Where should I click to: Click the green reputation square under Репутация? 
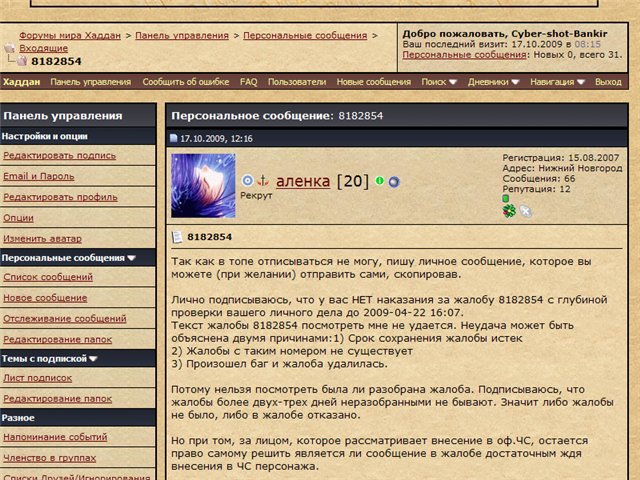pos(505,199)
